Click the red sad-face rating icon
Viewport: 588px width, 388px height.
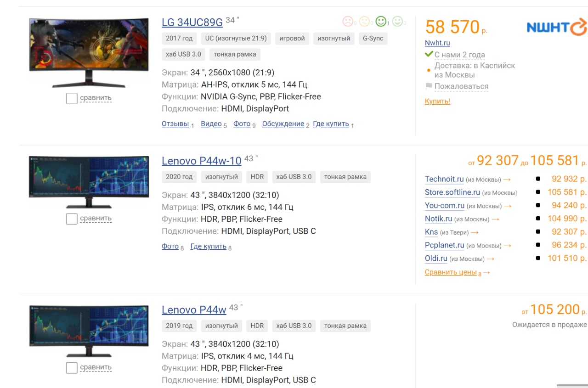[x=348, y=21]
